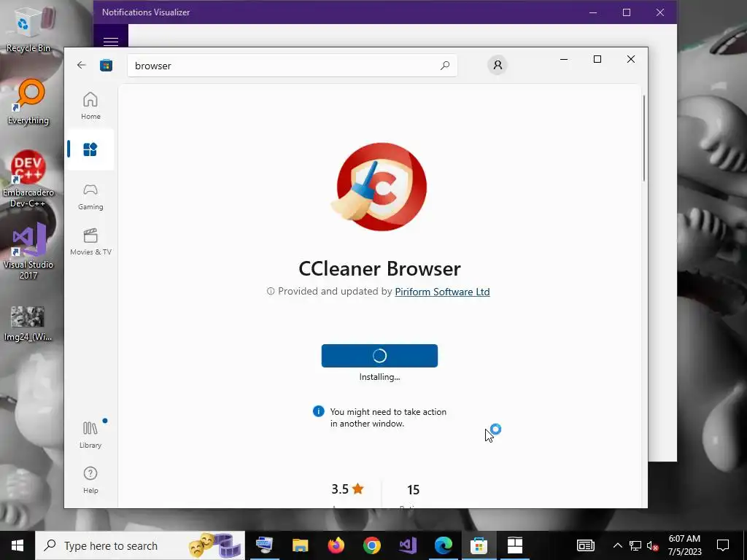Open Help in the Store sidebar
747x560 pixels.
[90, 480]
